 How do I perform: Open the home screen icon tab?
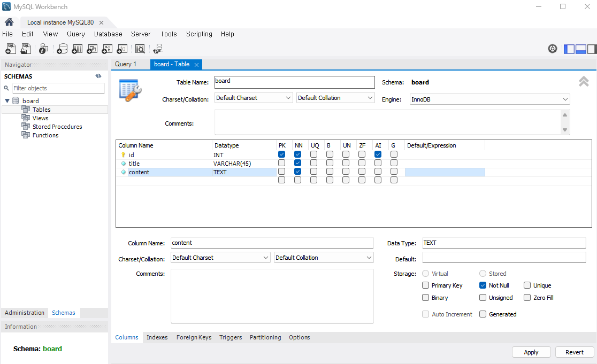pyautogui.click(x=9, y=22)
